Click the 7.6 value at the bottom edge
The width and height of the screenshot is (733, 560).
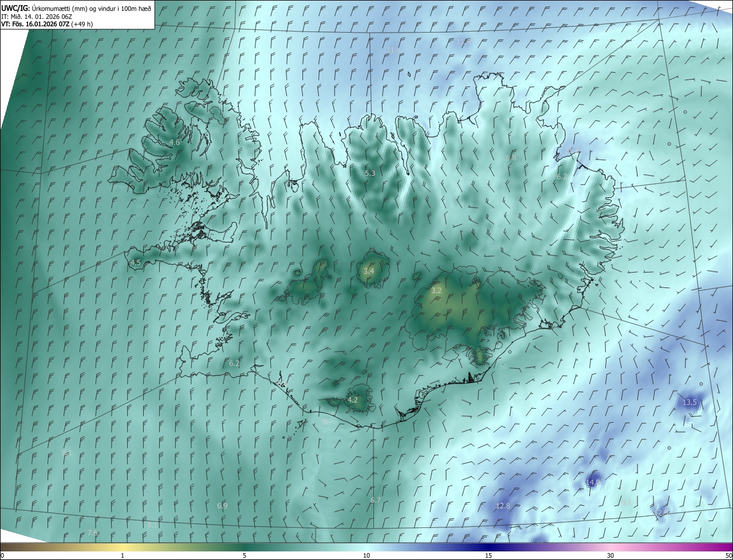point(93,533)
